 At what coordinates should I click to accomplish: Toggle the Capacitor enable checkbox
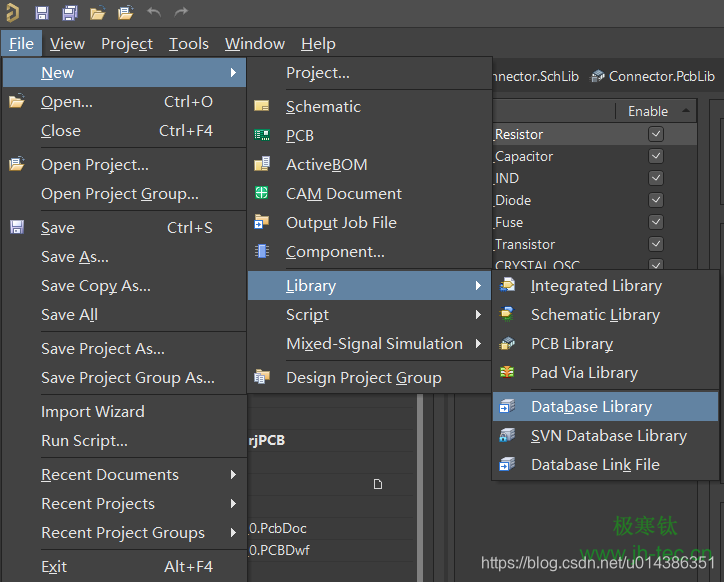(x=656, y=156)
